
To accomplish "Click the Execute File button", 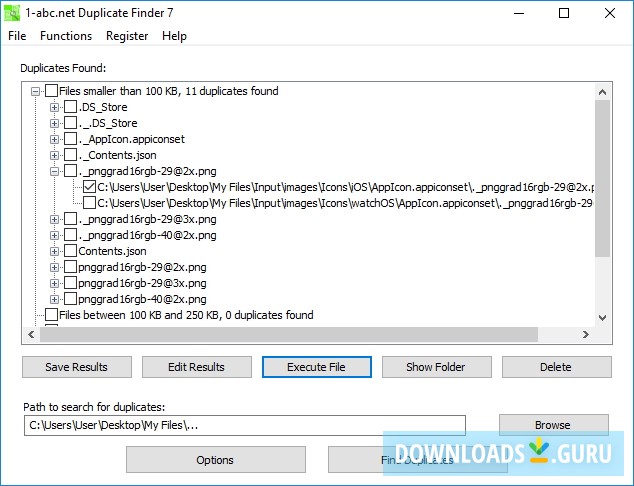I will pos(317,367).
